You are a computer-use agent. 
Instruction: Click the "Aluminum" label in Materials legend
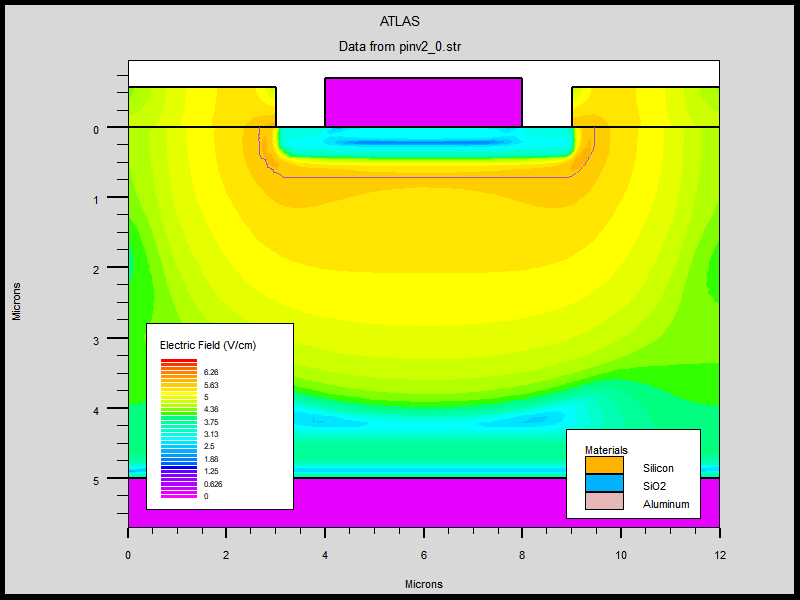tap(666, 504)
